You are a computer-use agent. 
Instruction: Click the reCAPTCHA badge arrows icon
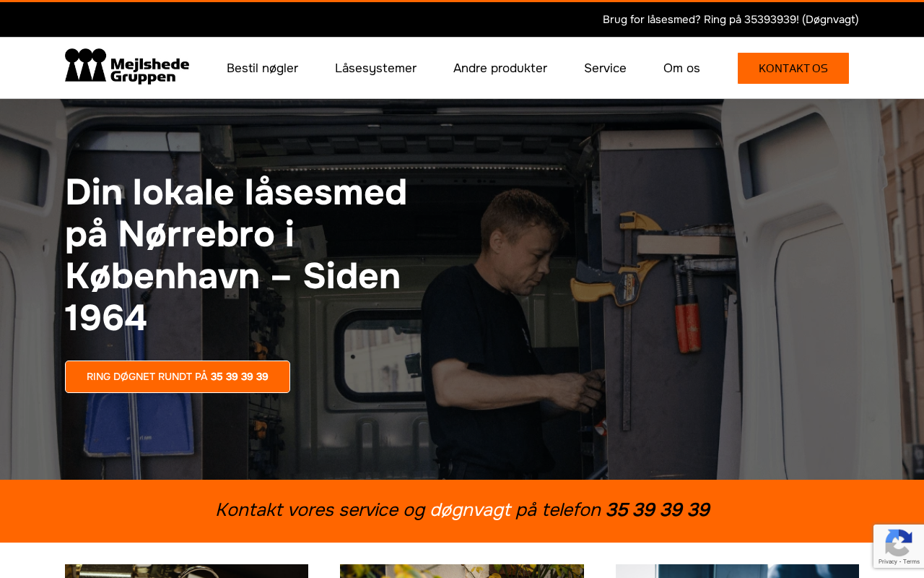pyautogui.click(x=898, y=543)
